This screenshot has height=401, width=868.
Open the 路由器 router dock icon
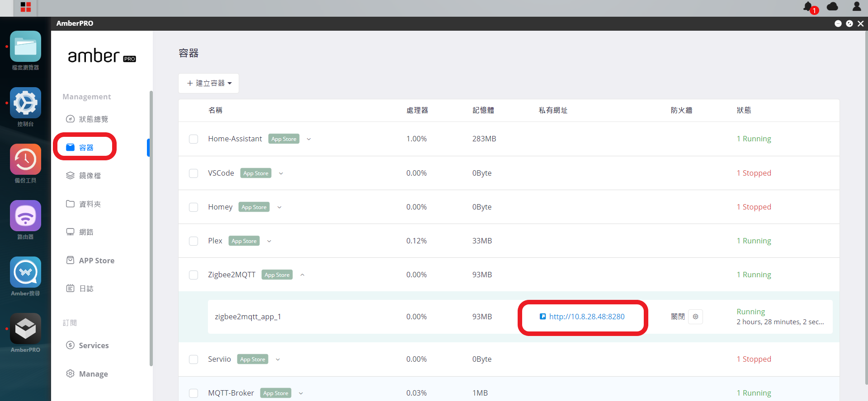(25, 216)
